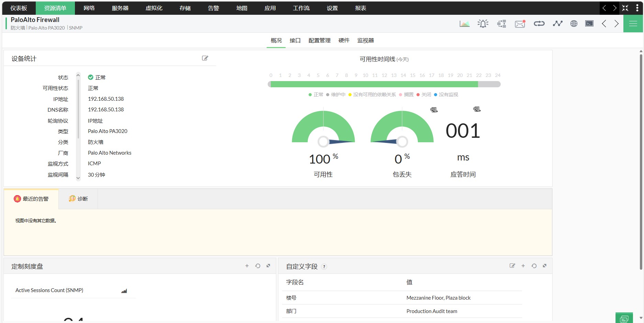Click the availability timeline progress bar

click(374, 83)
